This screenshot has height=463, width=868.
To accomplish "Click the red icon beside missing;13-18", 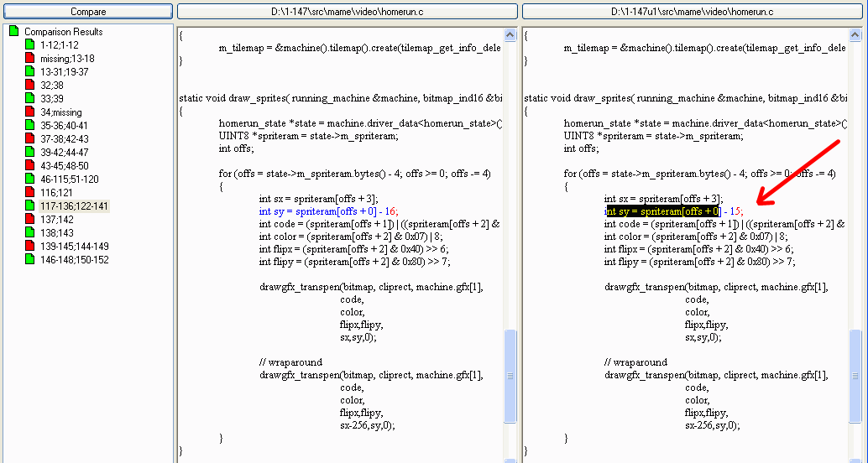I will [x=31, y=59].
